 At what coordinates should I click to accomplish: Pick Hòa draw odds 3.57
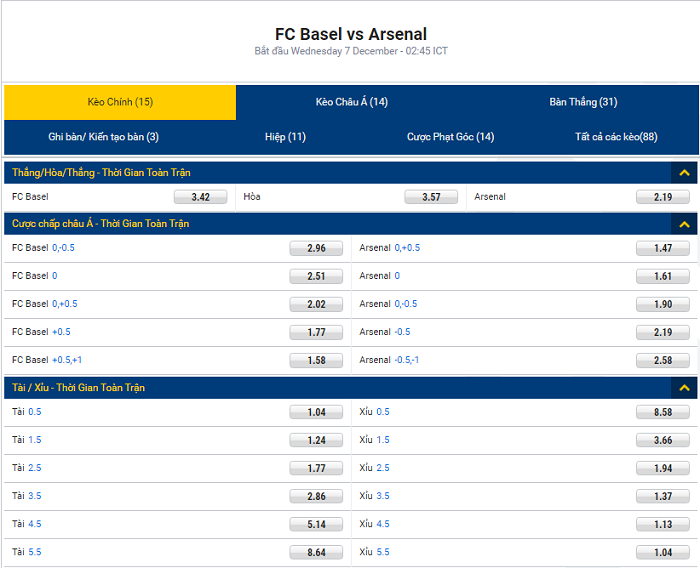[431, 197]
